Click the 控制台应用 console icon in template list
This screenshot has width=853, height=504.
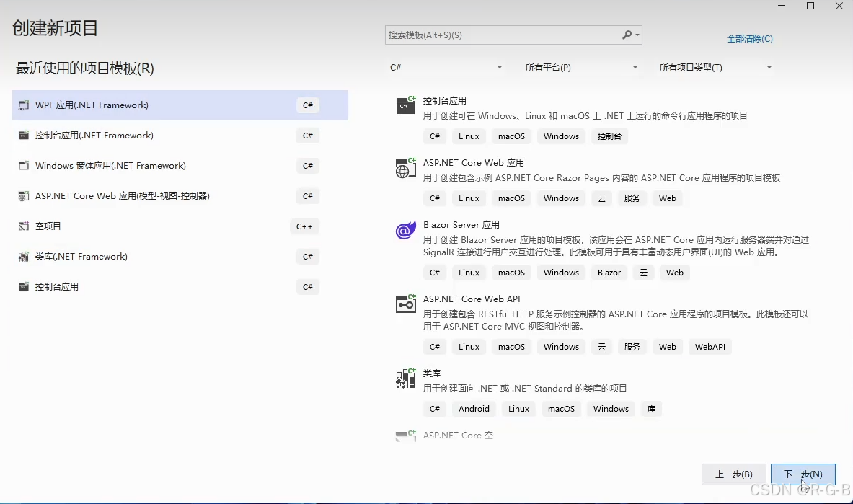(406, 105)
